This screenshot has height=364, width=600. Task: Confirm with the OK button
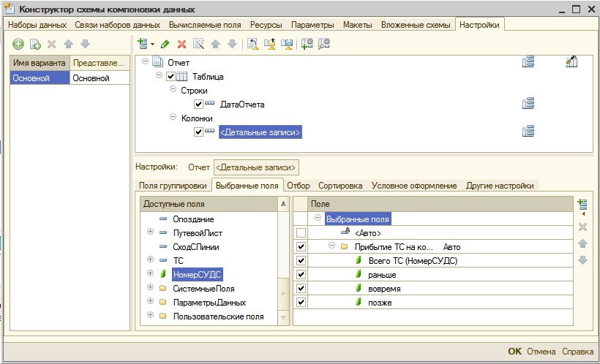click(x=514, y=352)
